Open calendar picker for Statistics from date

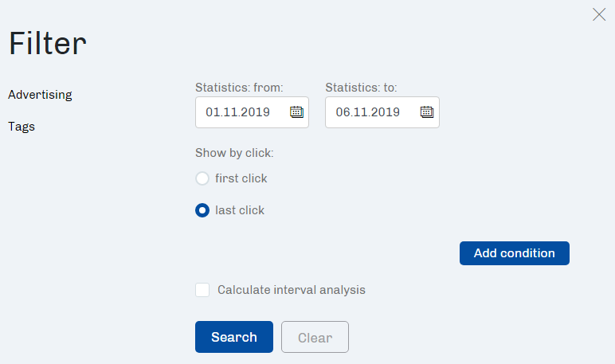tap(296, 112)
